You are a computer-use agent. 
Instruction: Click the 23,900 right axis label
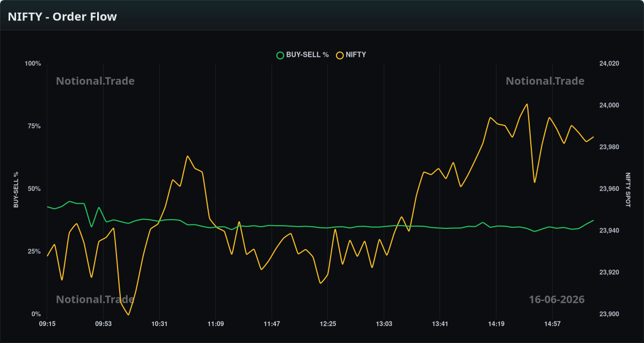click(x=609, y=315)
